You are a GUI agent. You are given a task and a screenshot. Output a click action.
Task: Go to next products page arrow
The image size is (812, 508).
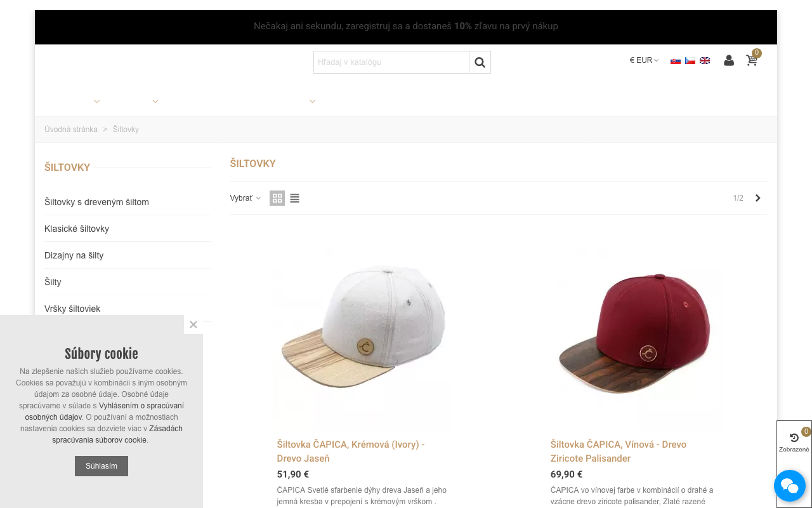[757, 198]
